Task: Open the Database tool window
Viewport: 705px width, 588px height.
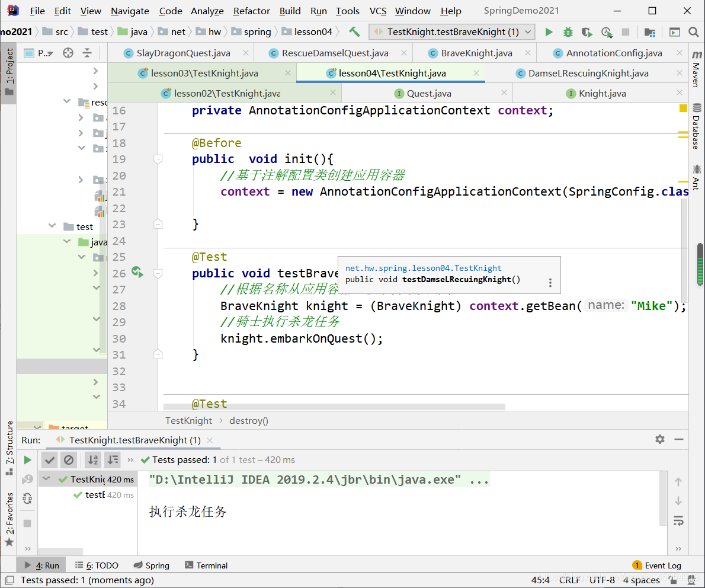Action: click(697, 126)
